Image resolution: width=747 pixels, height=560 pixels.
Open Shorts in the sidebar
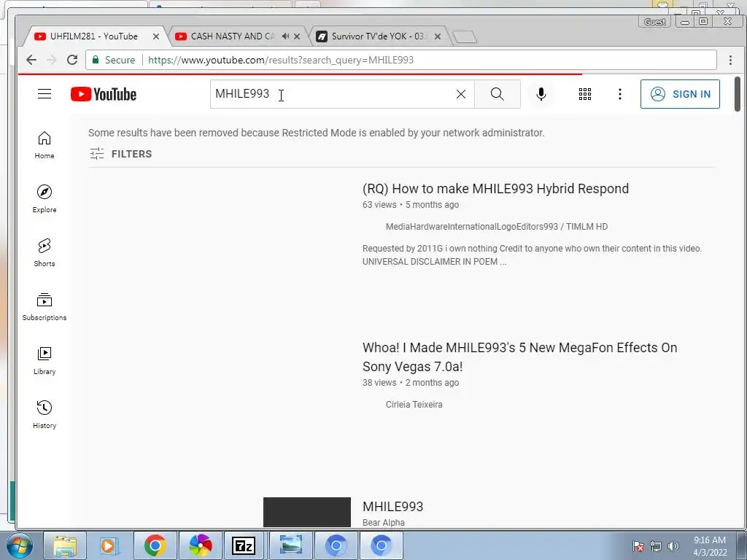(x=44, y=253)
